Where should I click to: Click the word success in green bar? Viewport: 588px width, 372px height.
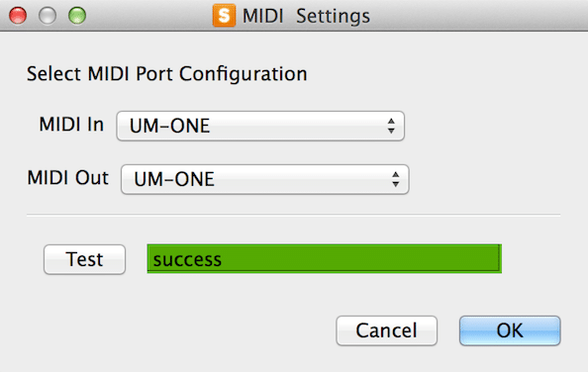pyautogui.click(x=187, y=260)
